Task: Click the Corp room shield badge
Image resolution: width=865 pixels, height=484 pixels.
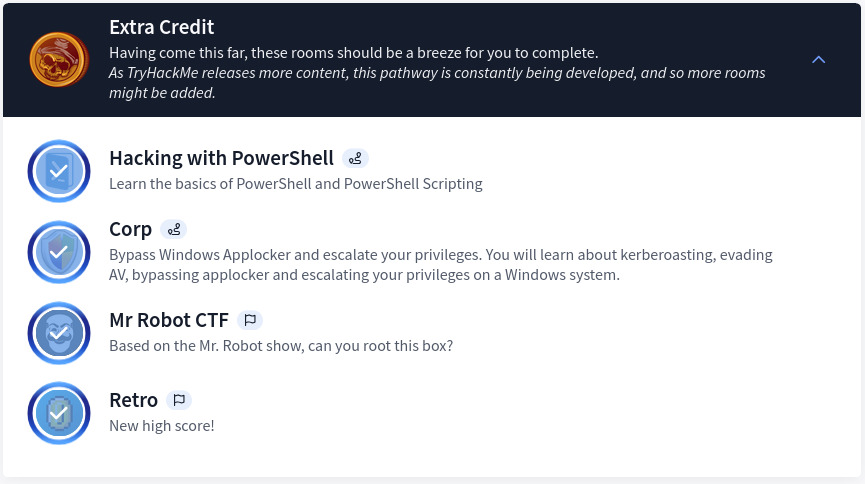Action: point(59,252)
